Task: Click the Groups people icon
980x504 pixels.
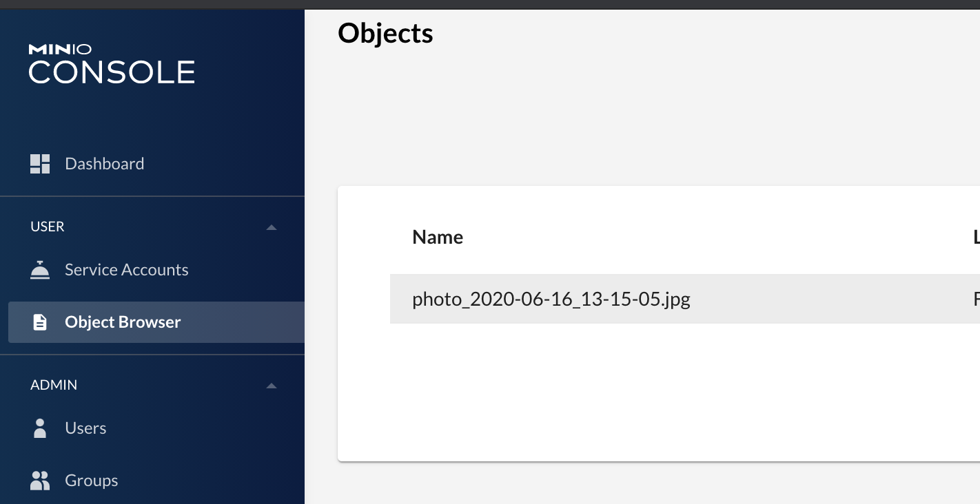Action: [40, 481]
